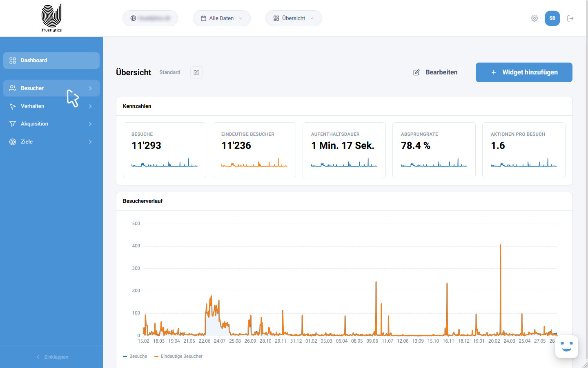Screen dimensions: 588x368
Task: Open the settings gear icon
Action: click(534, 18)
